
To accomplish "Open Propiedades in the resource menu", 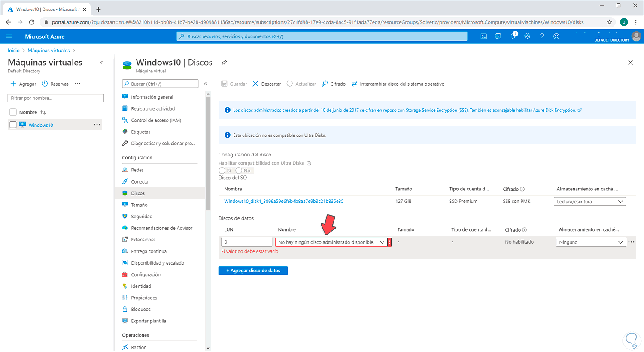I will 144,298.
